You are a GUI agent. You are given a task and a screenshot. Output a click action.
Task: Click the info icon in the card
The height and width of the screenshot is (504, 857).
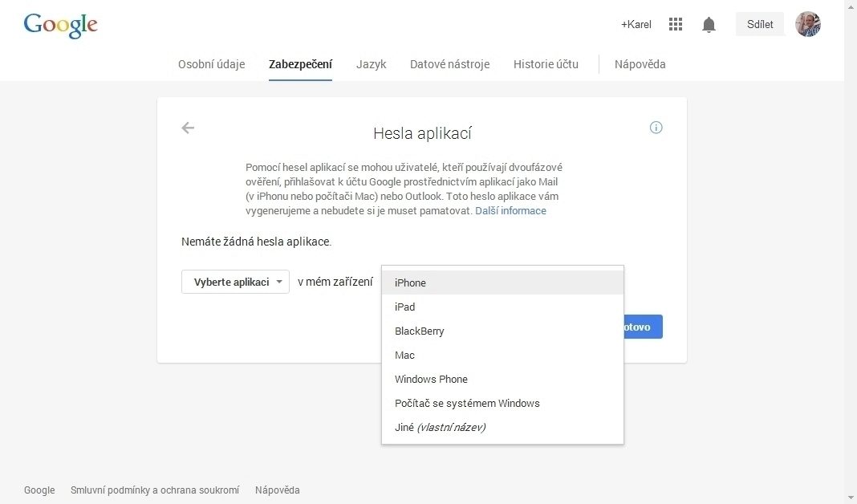tap(656, 128)
